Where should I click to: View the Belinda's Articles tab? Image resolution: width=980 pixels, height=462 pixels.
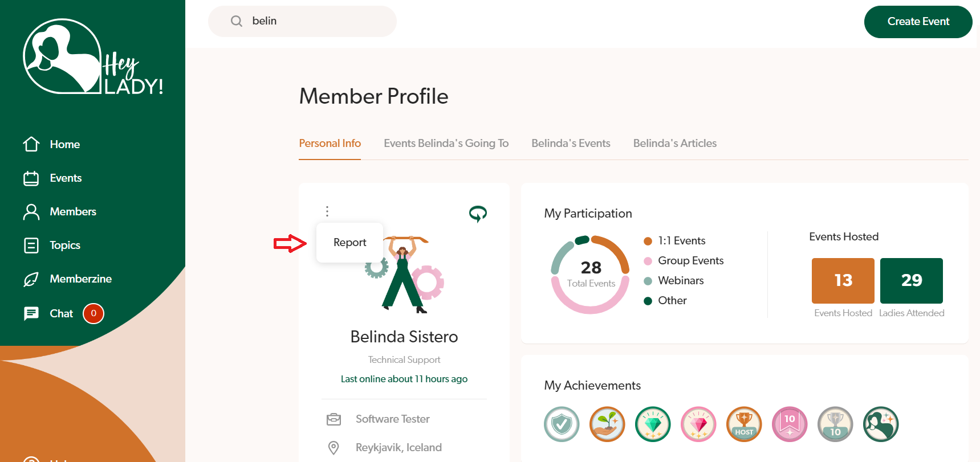pyautogui.click(x=674, y=144)
